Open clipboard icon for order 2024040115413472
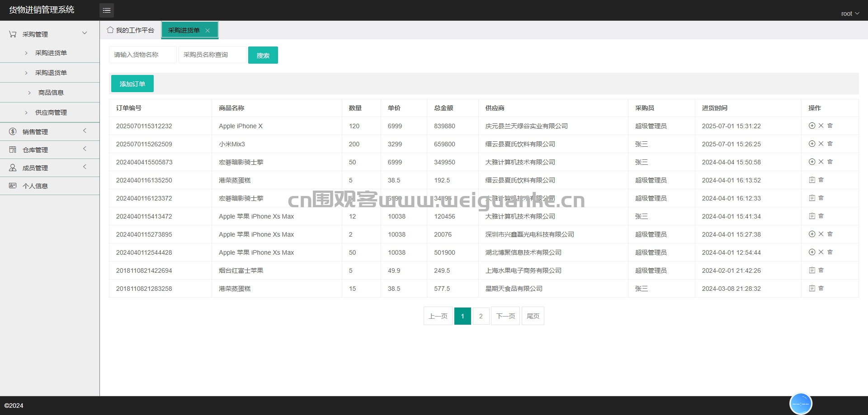The image size is (868, 415). (x=812, y=216)
